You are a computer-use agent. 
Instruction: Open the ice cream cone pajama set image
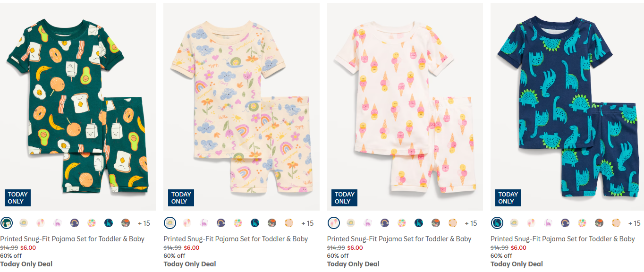(404, 106)
